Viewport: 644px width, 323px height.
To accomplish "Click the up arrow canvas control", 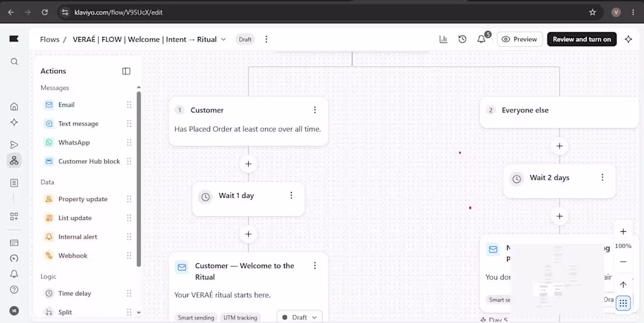I will (x=623, y=284).
